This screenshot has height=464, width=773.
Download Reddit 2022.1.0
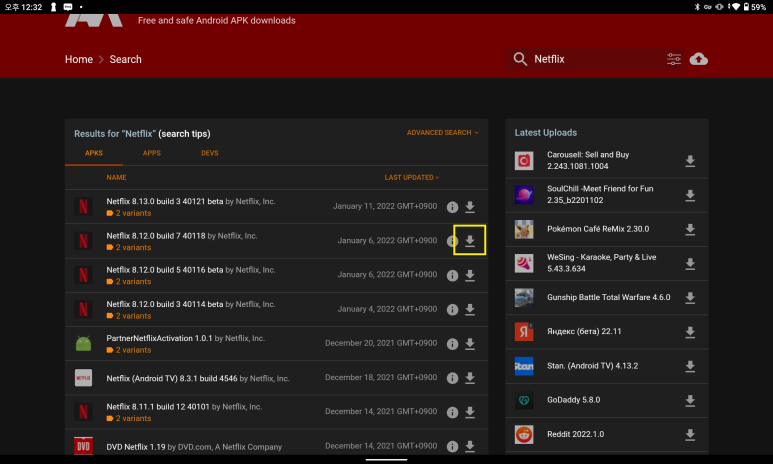(690, 434)
